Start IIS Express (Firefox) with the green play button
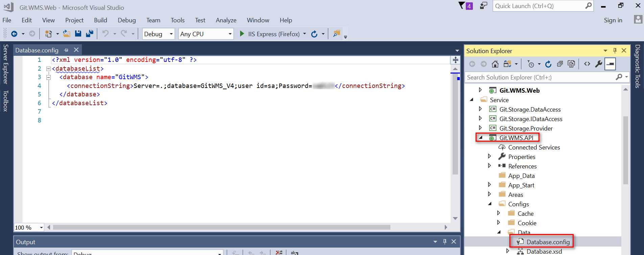The image size is (644, 255). coord(242,33)
